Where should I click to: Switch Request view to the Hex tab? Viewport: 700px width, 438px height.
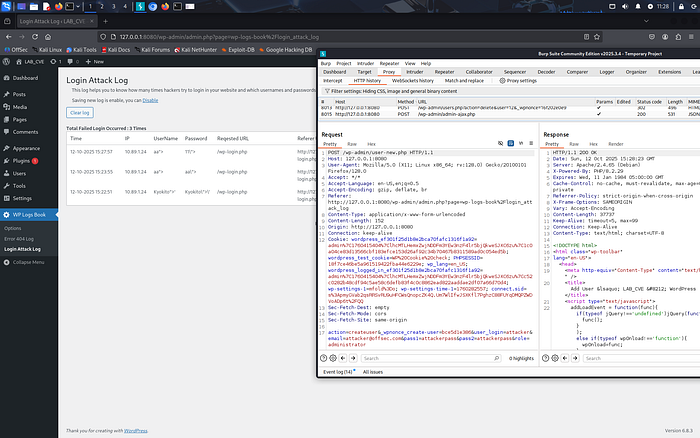(x=371, y=144)
